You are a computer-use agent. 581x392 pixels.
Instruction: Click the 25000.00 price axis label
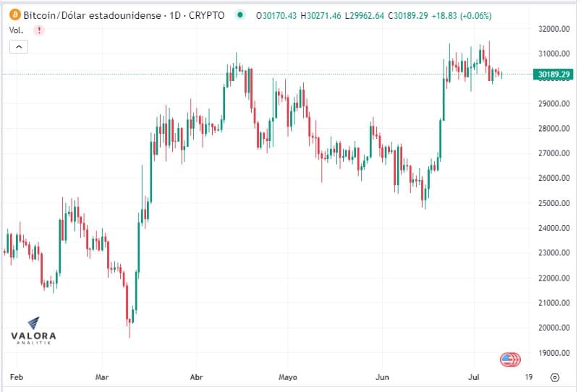coord(555,203)
